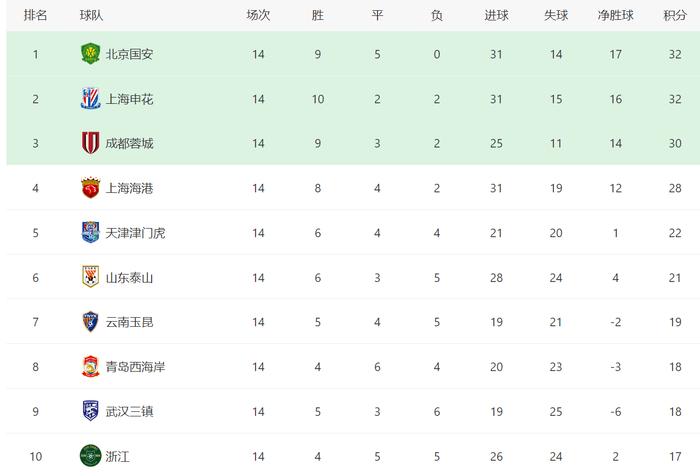Image resolution: width=700 pixels, height=476 pixels.
Task: Click the green Zhejiang round logo
Action: coord(90,455)
